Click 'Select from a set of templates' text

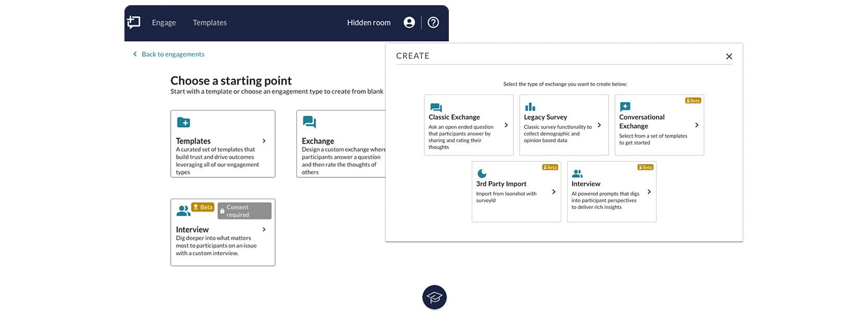pyautogui.click(x=653, y=139)
